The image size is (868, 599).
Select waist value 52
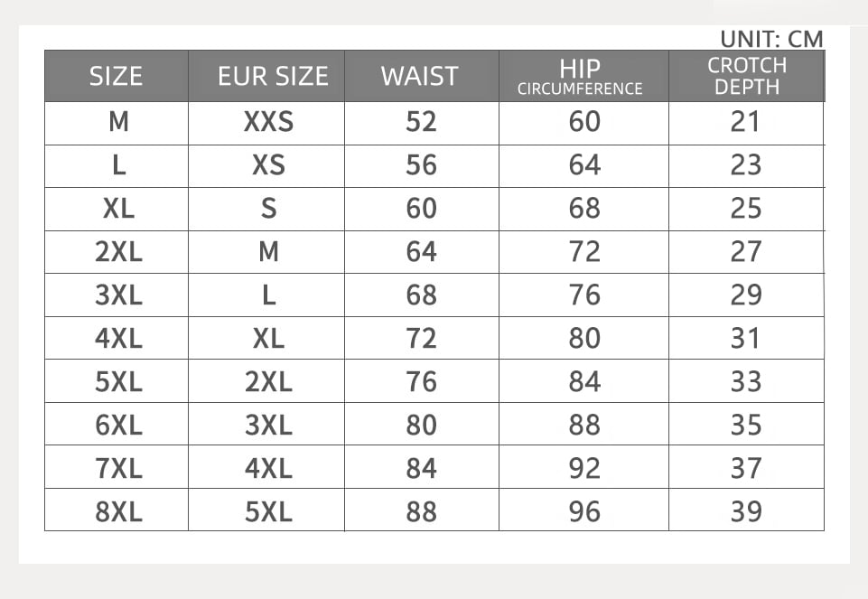click(x=421, y=122)
